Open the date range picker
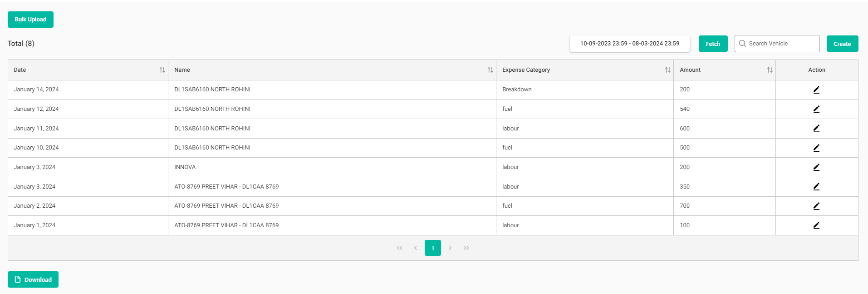Screen dimensions: 868x294 [x=629, y=44]
